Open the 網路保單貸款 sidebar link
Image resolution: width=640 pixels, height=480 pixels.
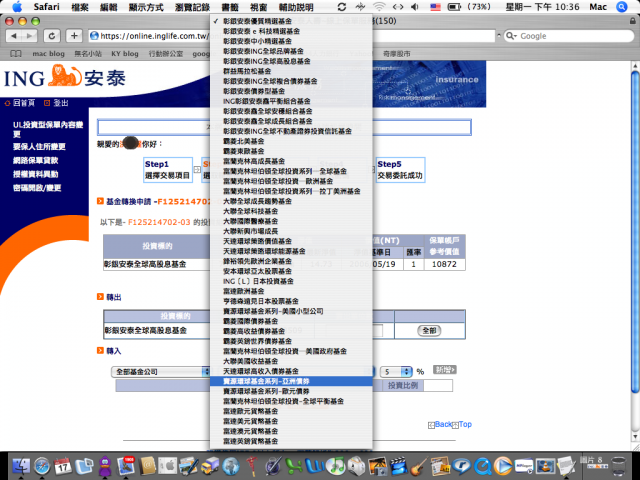coord(36,160)
